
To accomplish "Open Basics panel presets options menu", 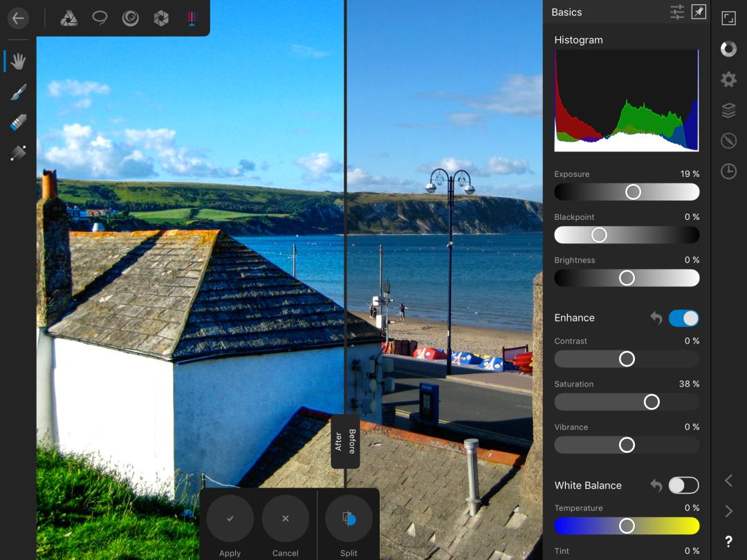I will click(x=677, y=12).
